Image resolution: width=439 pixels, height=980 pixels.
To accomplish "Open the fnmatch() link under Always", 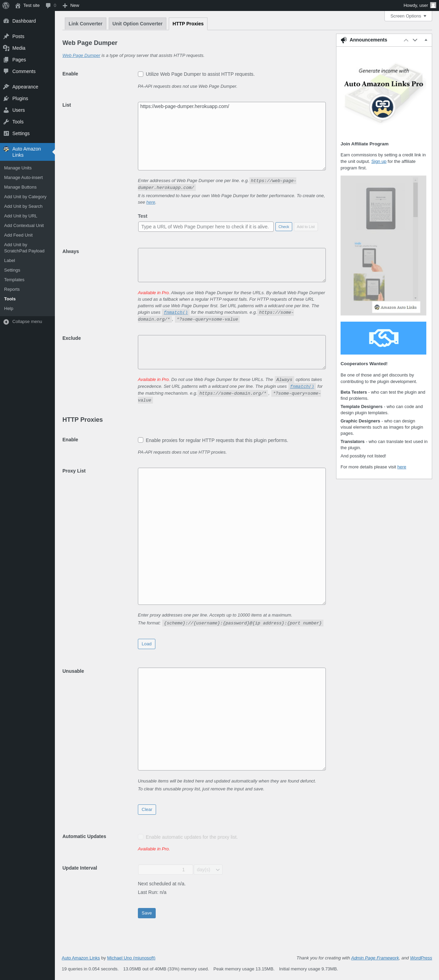I will pos(175,312).
